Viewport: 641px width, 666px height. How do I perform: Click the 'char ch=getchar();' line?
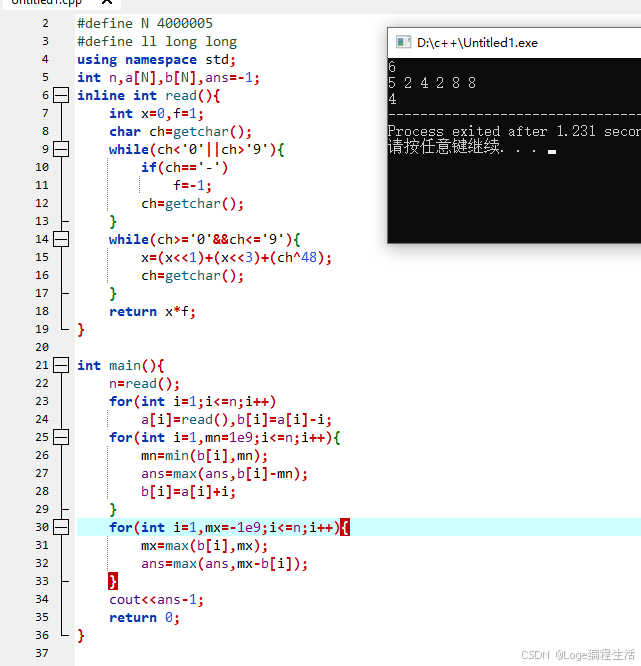pyautogui.click(x=181, y=131)
